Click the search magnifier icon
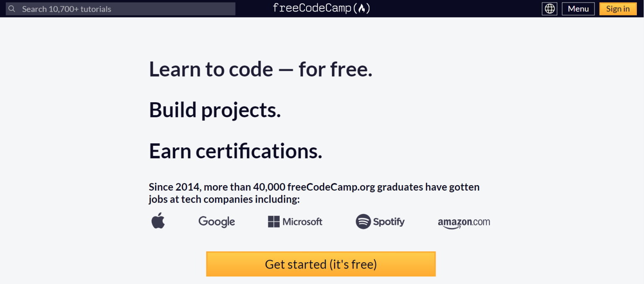The image size is (644, 284). tap(11, 8)
